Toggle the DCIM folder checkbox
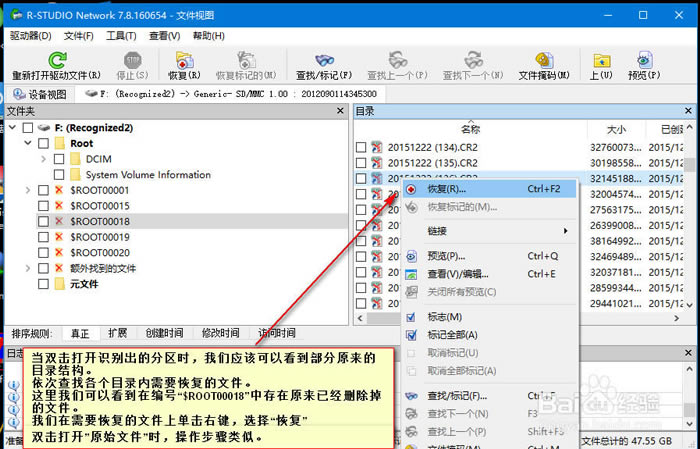Screen dimensions: 700x449 (59, 159)
